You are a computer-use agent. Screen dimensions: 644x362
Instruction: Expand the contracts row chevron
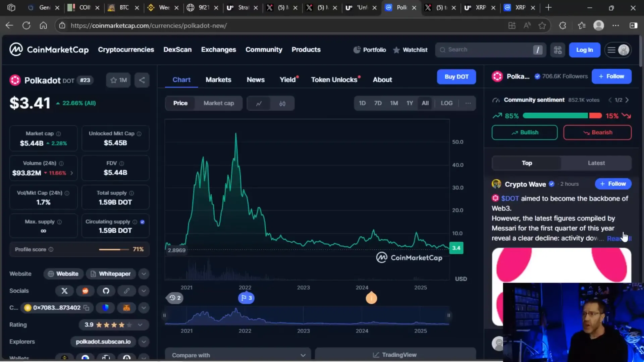pos(144,308)
